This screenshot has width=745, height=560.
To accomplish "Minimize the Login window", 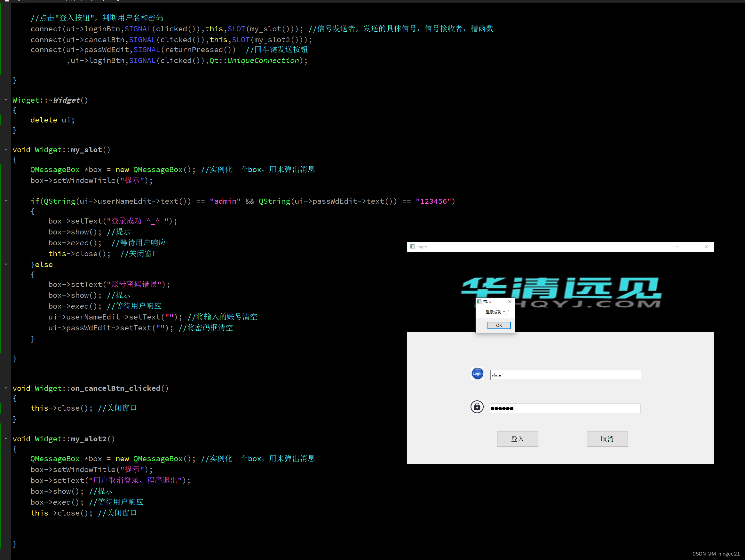I will 677,247.
